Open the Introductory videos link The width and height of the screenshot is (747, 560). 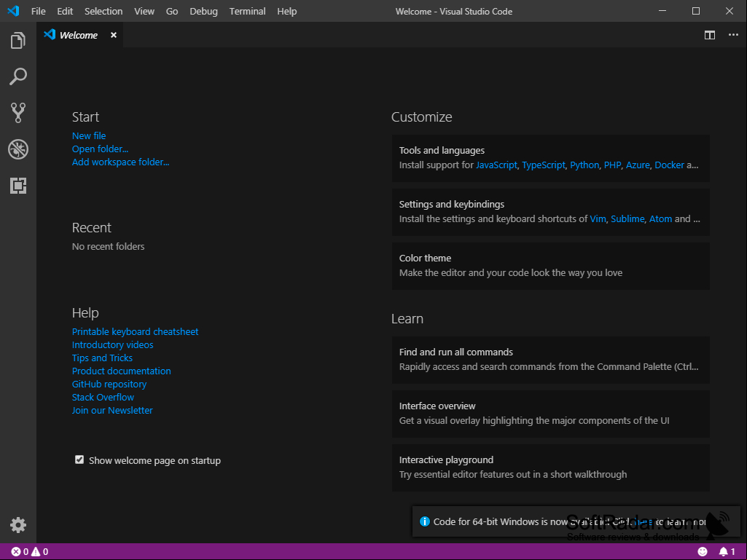pos(112,344)
